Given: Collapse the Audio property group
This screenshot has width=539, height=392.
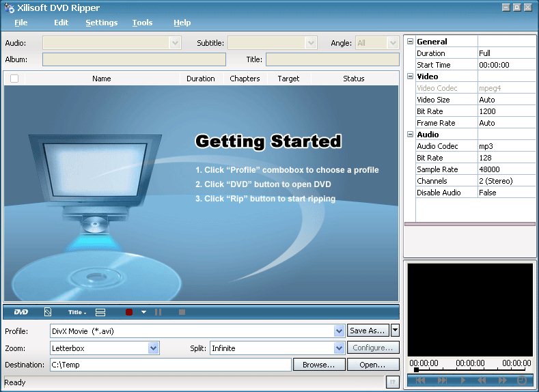Looking at the screenshot, I should click(x=410, y=135).
